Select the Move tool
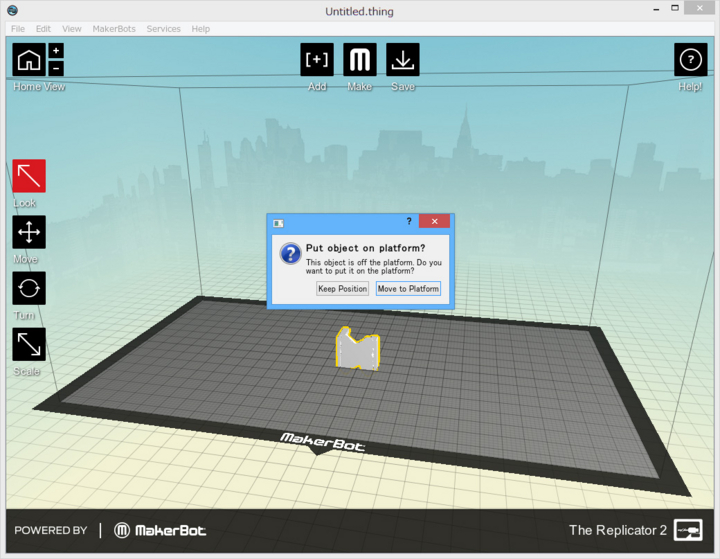Screen dimensions: 720x559 coord(29,232)
